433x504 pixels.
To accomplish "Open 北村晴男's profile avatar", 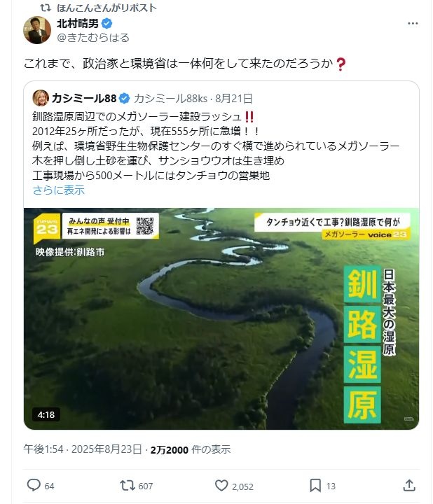I will pyautogui.click(x=37, y=30).
